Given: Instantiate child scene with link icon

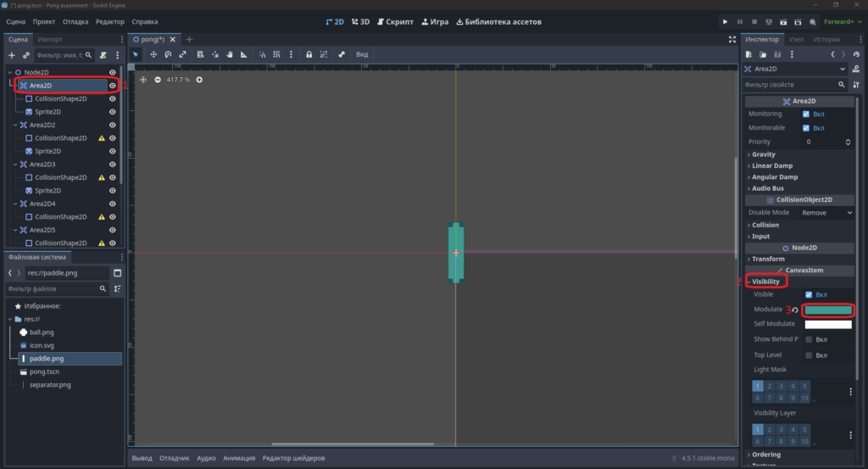Looking at the screenshot, I should (x=26, y=55).
